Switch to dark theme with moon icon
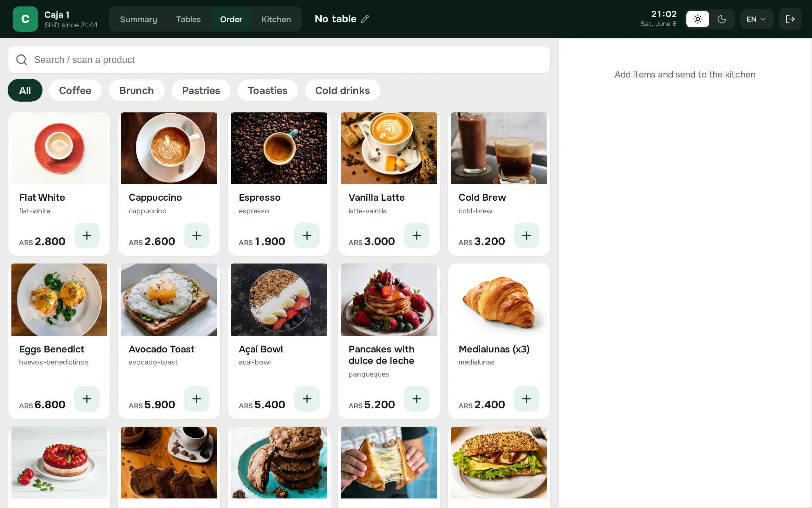812x508 pixels. [x=722, y=19]
